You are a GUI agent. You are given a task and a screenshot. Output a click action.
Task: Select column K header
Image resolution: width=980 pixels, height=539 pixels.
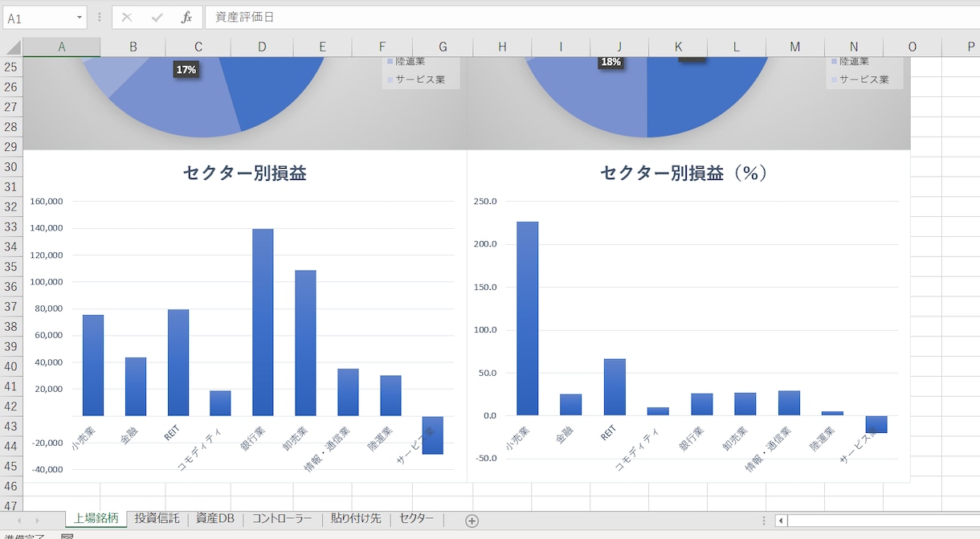point(679,47)
